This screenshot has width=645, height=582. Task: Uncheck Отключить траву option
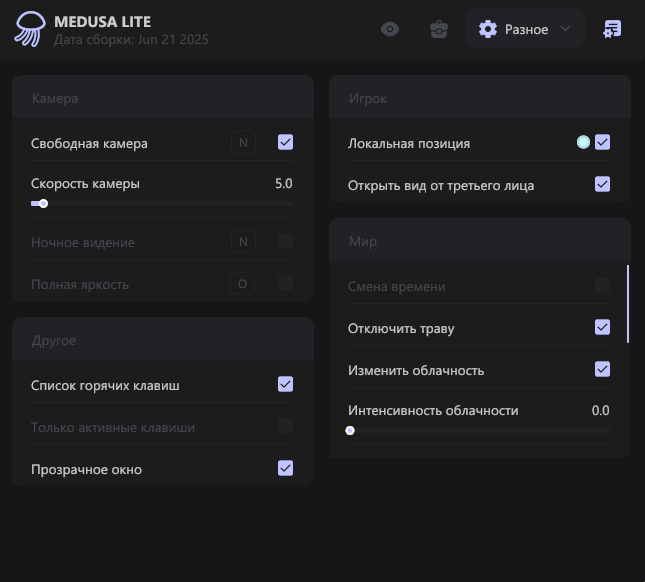[602, 327]
